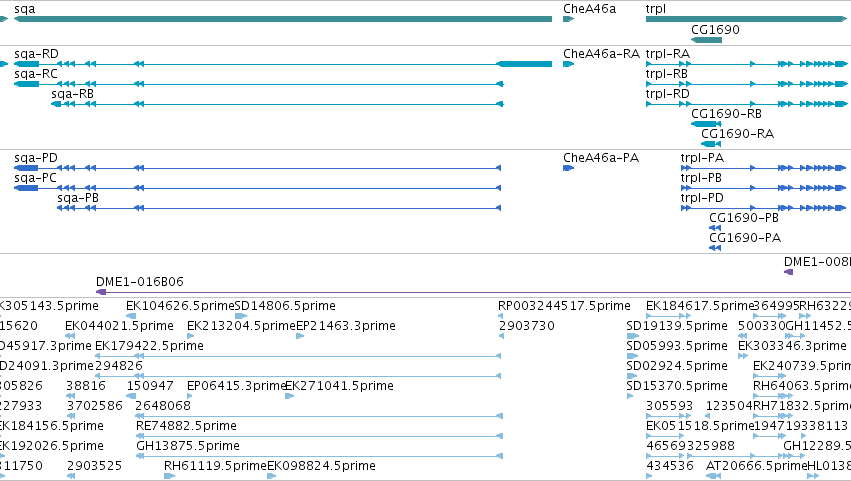Select the SD19139.5prime label
Image resolution: width=851 pixels, height=481 pixels.
click(x=677, y=326)
